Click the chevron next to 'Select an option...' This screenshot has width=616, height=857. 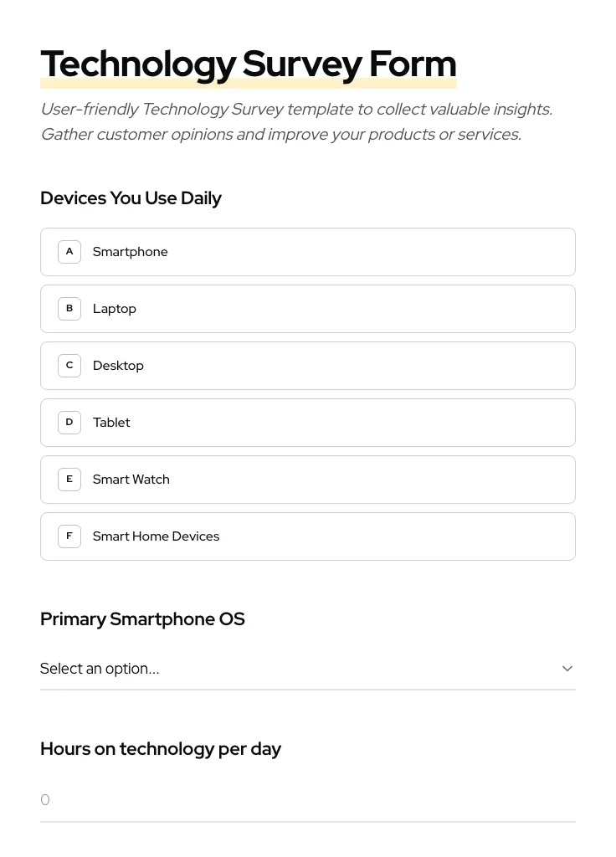pyautogui.click(x=567, y=669)
